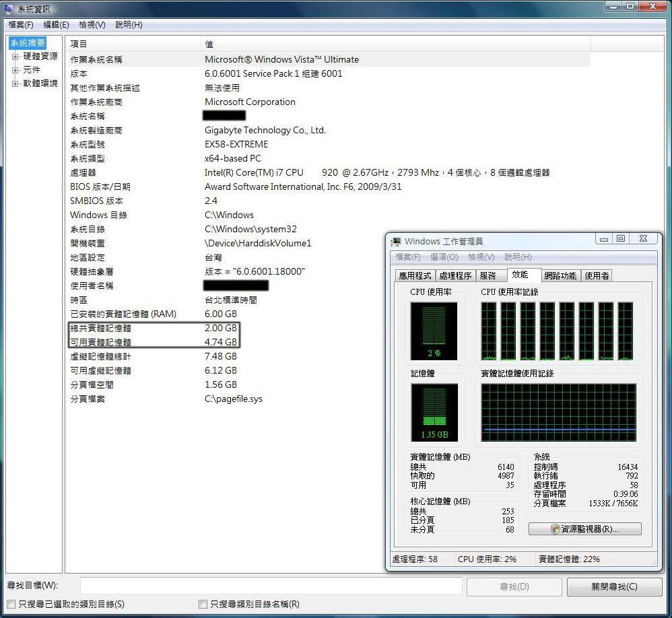Click the 關閉尋找(C) button
The image size is (672, 618).
614,587
